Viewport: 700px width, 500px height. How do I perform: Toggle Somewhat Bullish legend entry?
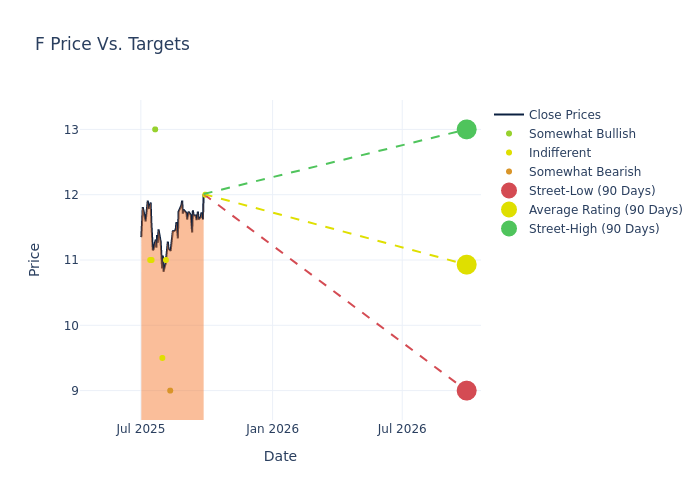click(582, 134)
